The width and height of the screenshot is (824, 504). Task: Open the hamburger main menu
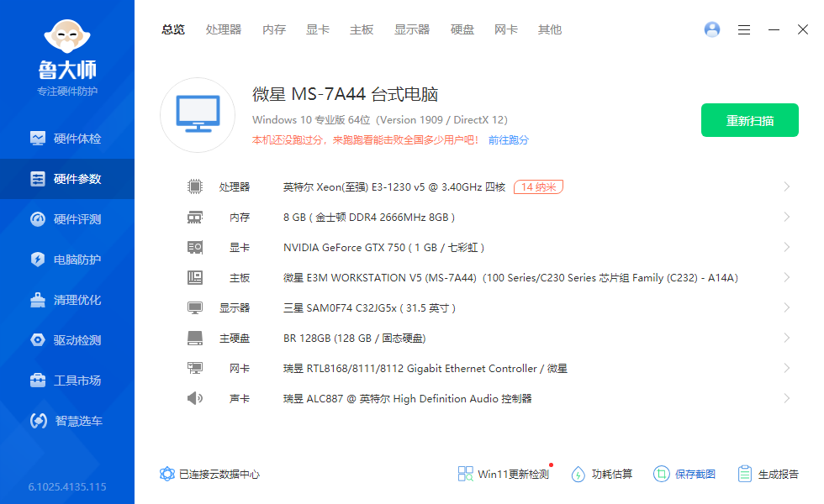click(743, 30)
